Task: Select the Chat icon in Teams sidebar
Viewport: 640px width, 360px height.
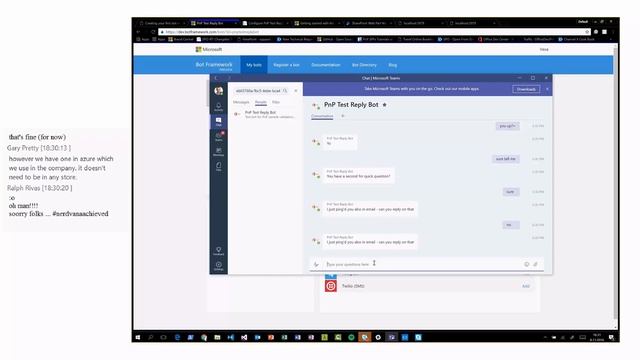Action: [x=219, y=121]
